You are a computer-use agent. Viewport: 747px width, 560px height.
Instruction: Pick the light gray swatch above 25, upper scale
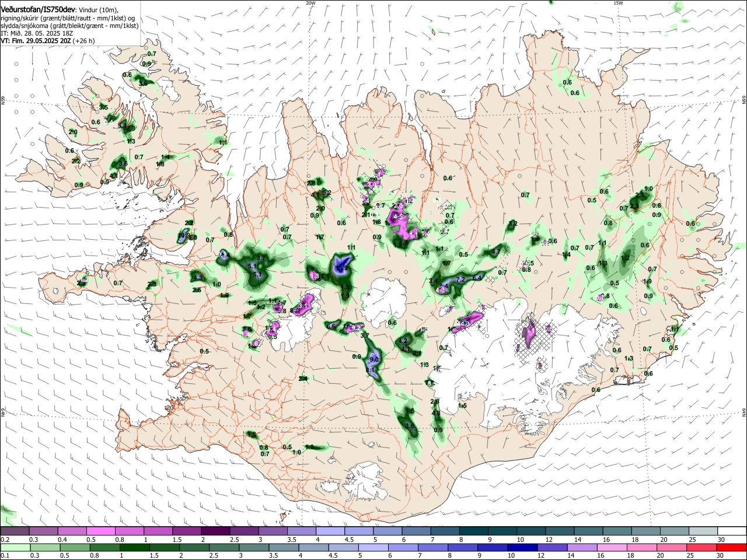coord(703,531)
